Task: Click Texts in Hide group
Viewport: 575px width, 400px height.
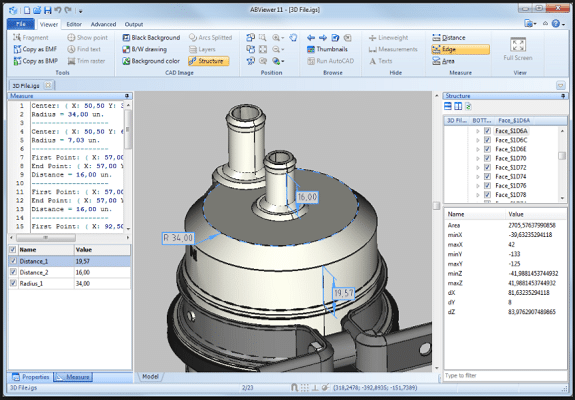Action: click(381, 61)
